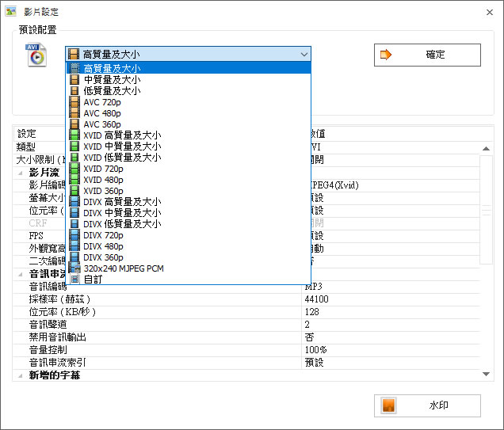Open the 水印 watermark button

pos(427,405)
